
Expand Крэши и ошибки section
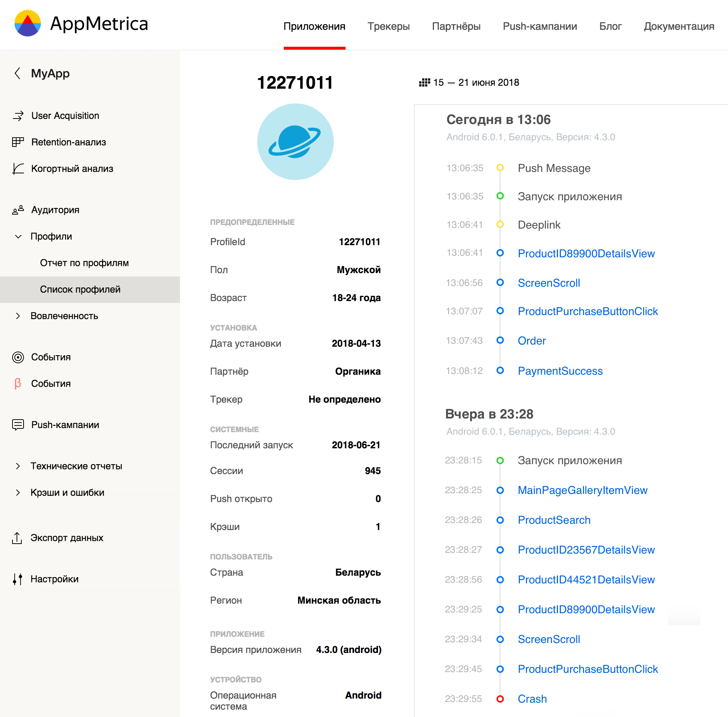[18, 492]
